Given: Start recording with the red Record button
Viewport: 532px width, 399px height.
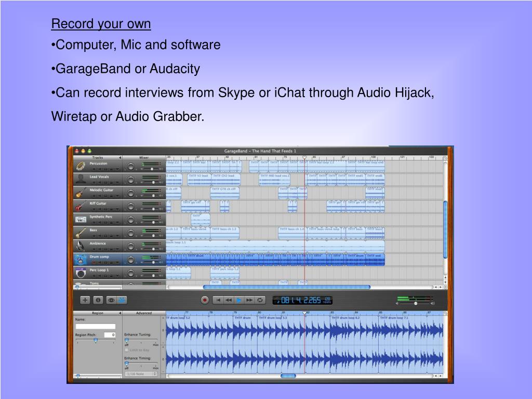Looking at the screenshot, I should (x=205, y=300).
